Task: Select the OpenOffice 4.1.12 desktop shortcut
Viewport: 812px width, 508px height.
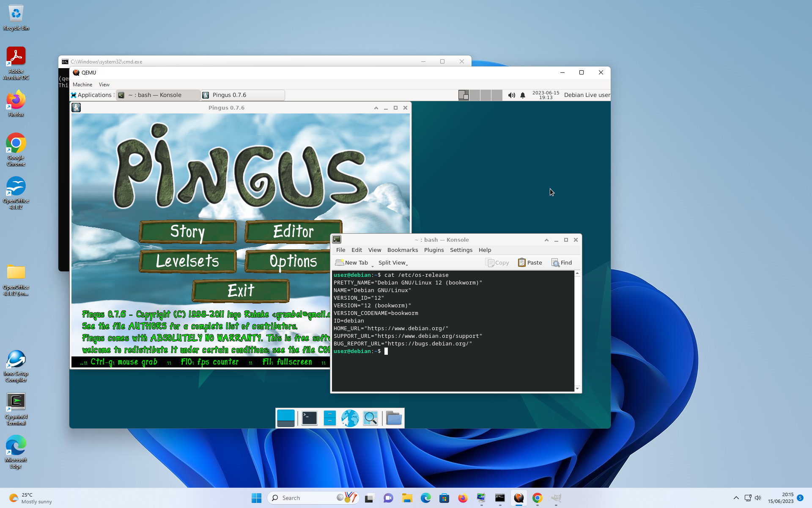Action: pyautogui.click(x=16, y=193)
